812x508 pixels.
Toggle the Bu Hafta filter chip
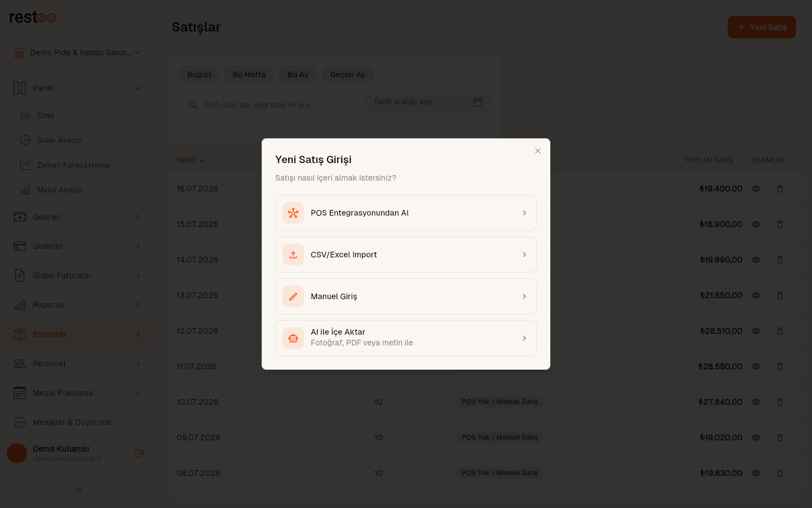coord(249,75)
